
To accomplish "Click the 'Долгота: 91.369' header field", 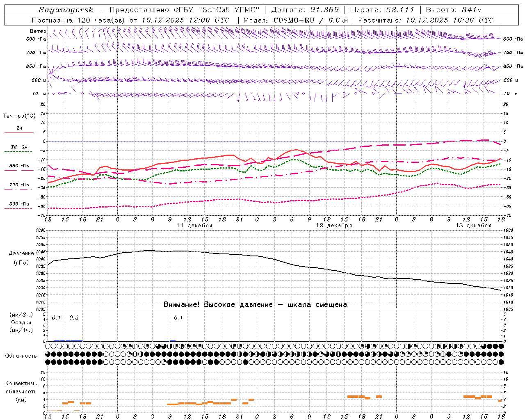I will [x=305, y=10].
